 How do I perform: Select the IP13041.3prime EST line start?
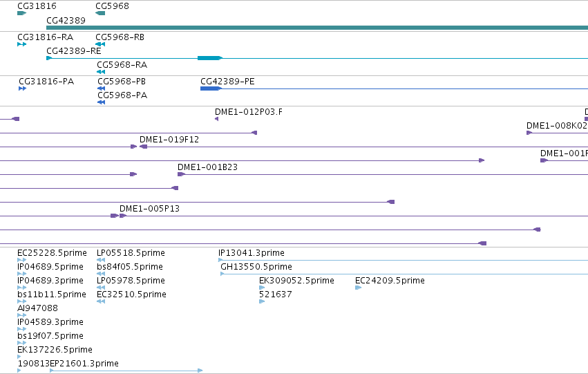(220, 259)
